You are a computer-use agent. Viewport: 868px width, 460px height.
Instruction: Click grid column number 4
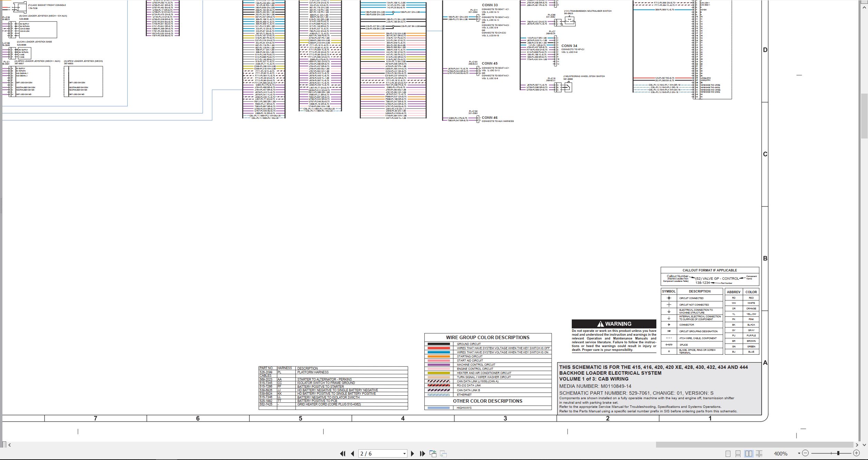coord(403,419)
